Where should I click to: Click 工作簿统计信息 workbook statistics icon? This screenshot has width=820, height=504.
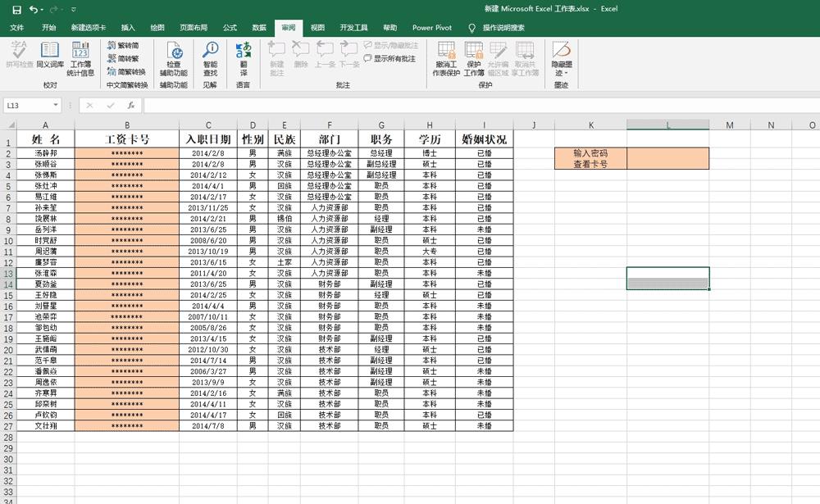[80, 57]
